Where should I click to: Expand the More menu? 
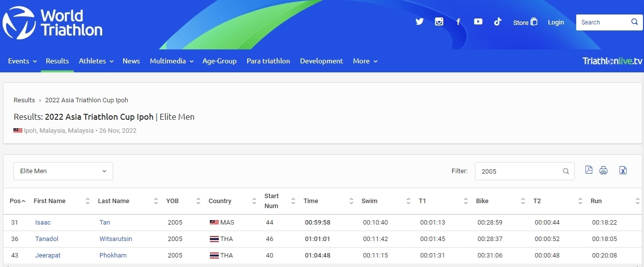point(365,61)
